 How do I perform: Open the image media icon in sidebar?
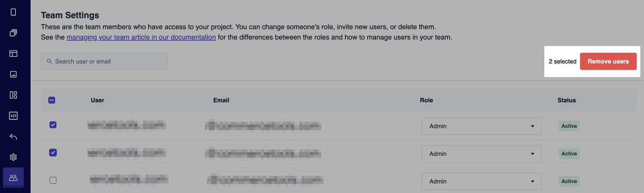coord(13,74)
